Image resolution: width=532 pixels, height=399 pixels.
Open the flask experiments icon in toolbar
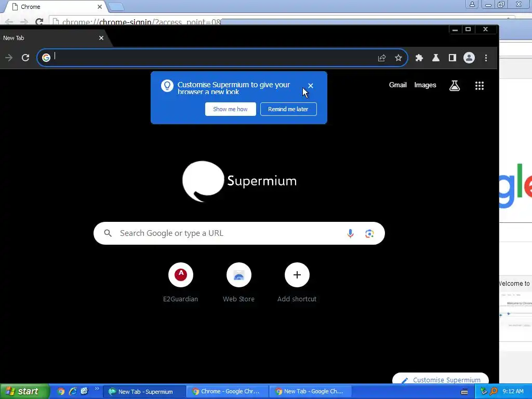coord(436,58)
